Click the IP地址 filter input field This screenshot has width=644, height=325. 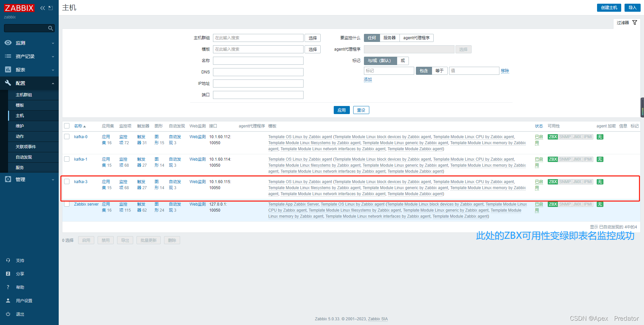(x=258, y=84)
